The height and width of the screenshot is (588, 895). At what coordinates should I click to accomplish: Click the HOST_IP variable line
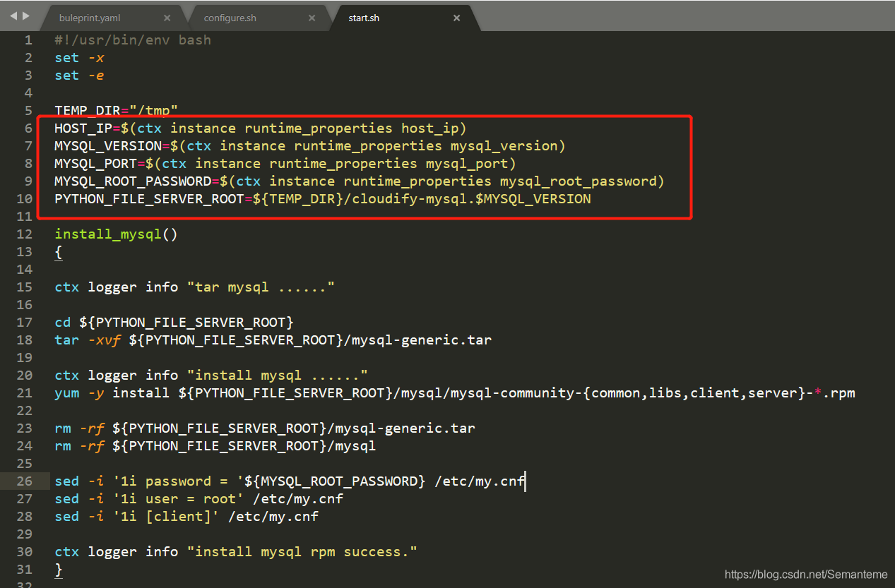click(261, 128)
